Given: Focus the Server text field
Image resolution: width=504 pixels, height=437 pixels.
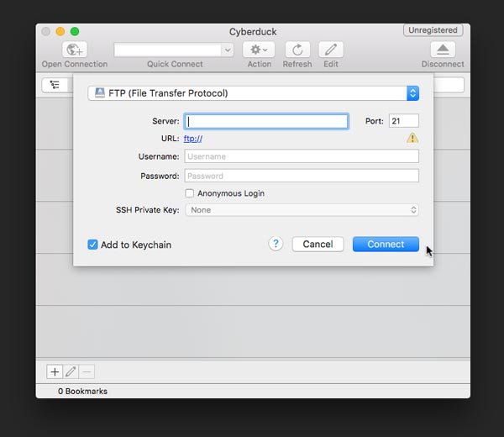Looking at the screenshot, I should (266, 121).
